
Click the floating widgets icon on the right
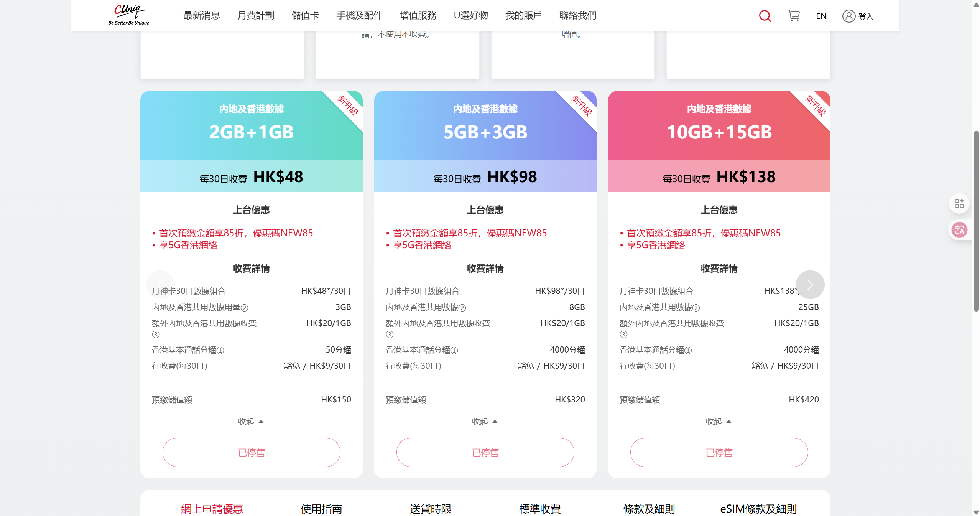click(960, 203)
